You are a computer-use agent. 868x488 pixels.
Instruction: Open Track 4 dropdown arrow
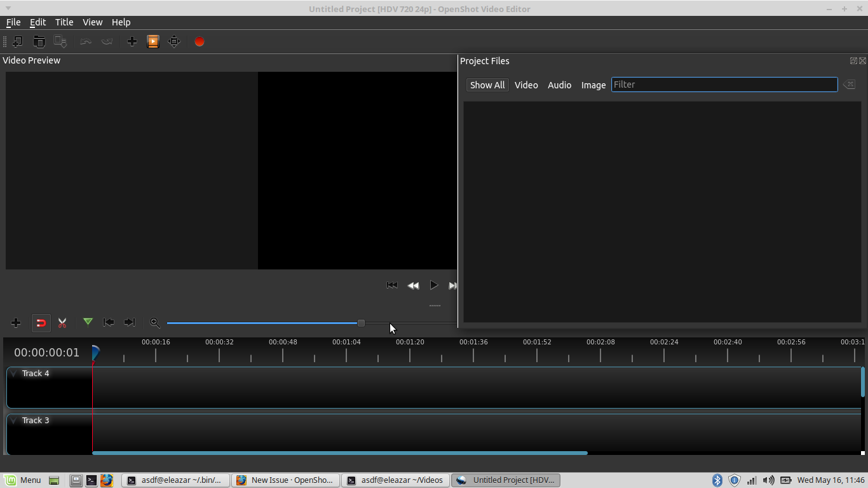pyautogui.click(x=13, y=374)
